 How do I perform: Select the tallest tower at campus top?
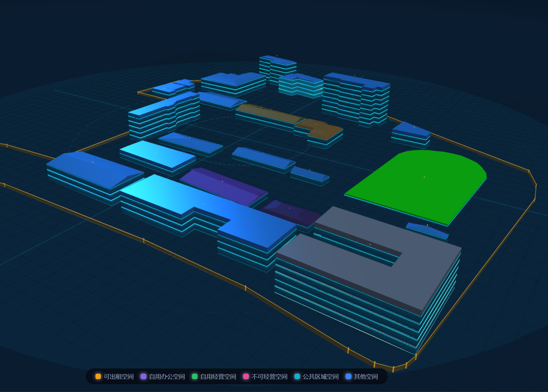pyautogui.click(x=277, y=68)
